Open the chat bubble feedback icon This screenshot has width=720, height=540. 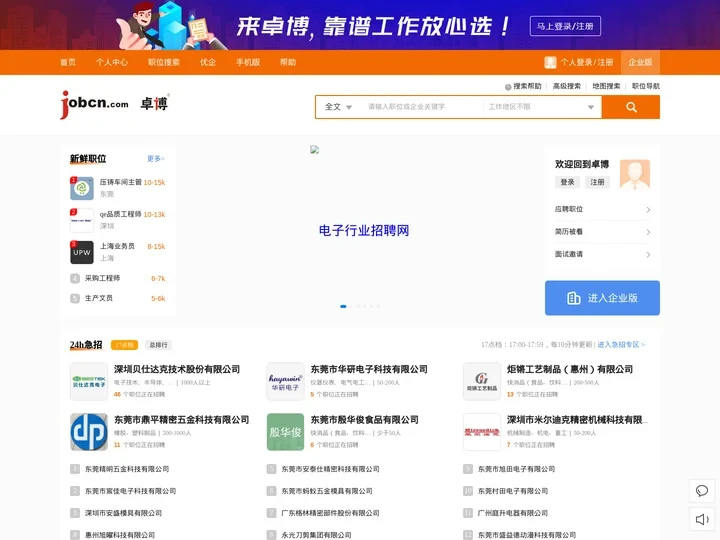(x=702, y=491)
